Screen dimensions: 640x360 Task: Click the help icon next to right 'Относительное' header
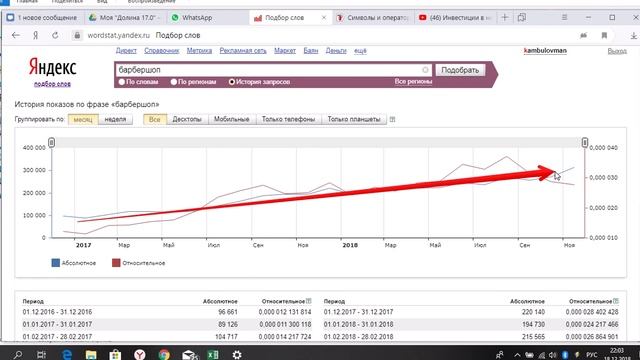616,301
